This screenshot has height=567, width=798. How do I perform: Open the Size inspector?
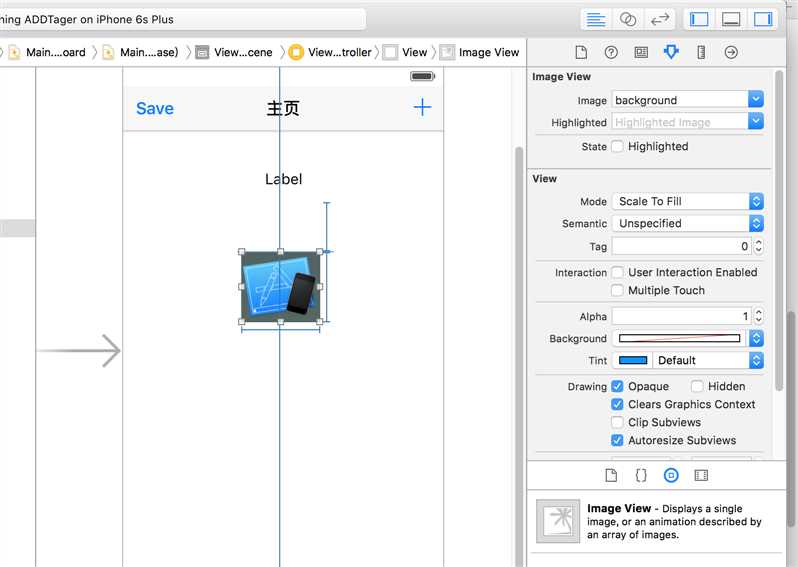click(701, 52)
